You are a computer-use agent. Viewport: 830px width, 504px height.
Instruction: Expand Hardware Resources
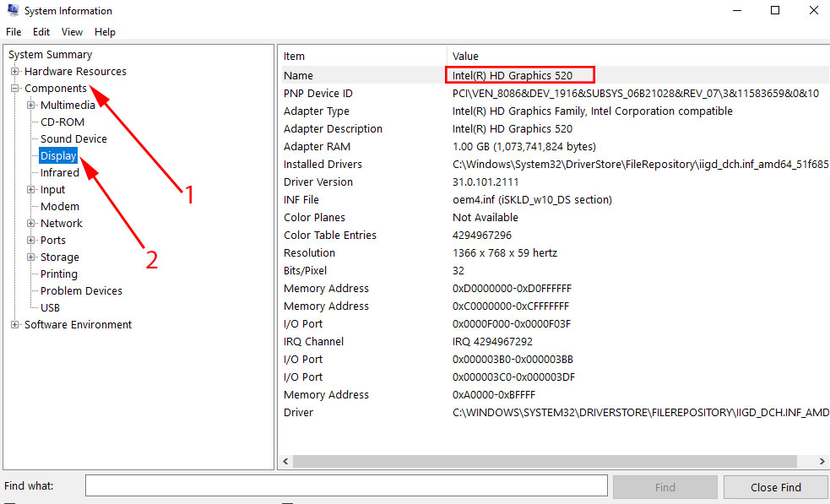pyautogui.click(x=14, y=71)
